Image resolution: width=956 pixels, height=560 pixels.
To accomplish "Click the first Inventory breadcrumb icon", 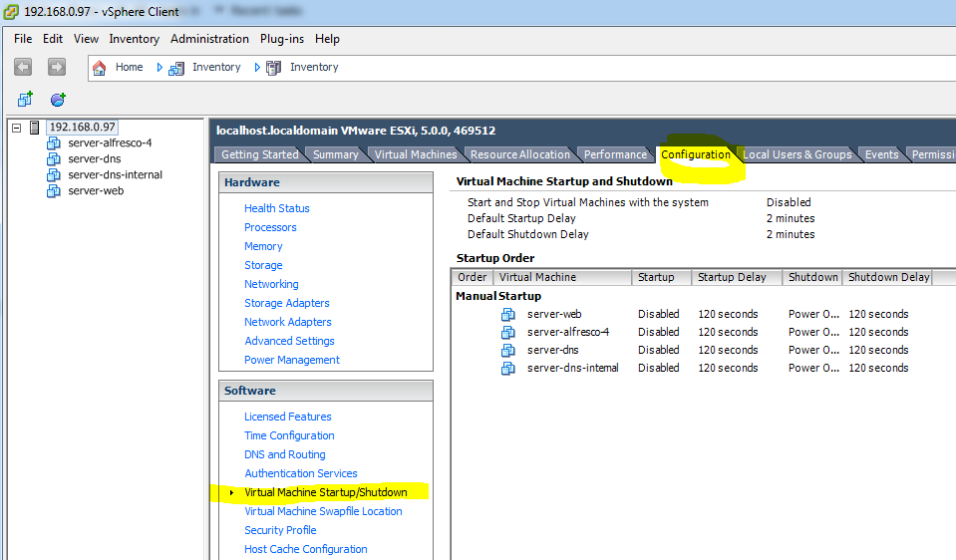I will pos(176,68).
